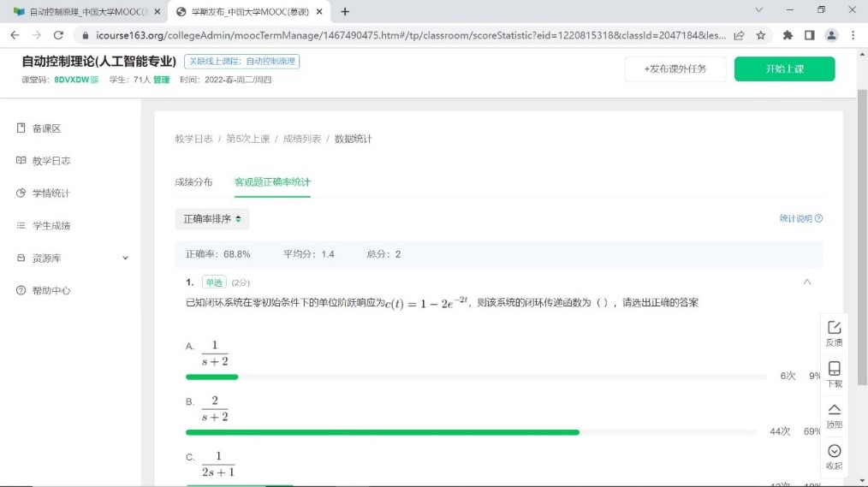Screen dimensions: 868x487
Task: Open 帮助中心 in the sidebar
Action: [x=51, y=291]
